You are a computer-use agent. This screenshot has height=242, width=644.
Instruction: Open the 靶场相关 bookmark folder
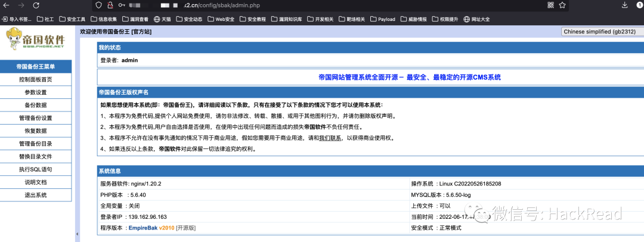point(352,19)
